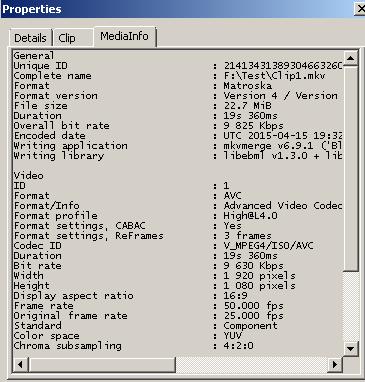
Task: Click the '4:2:0' chroma value
Action: pos(238,346)
